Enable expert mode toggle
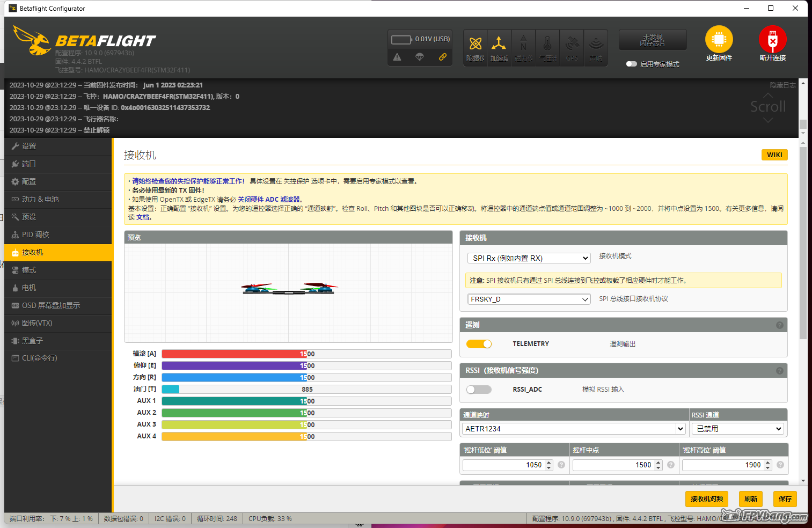 pyautogui.click(x=632, y=64)
